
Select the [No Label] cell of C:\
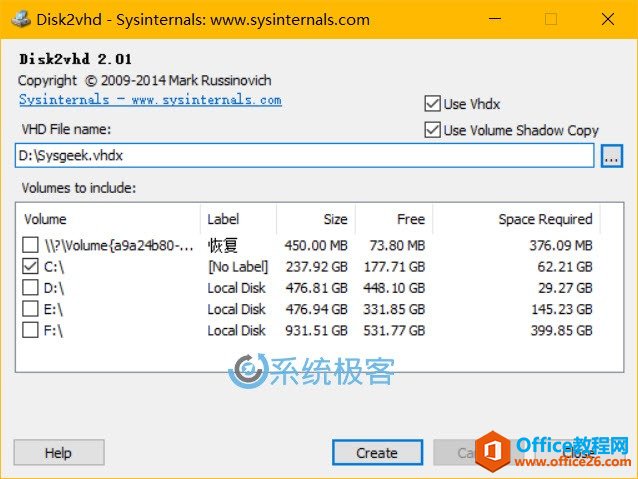[238, 267]
